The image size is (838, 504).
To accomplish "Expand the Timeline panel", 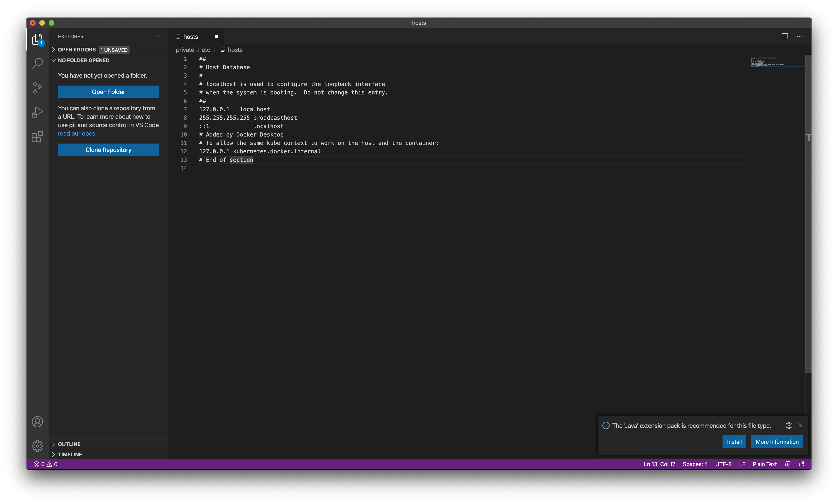I will (70, 454).
